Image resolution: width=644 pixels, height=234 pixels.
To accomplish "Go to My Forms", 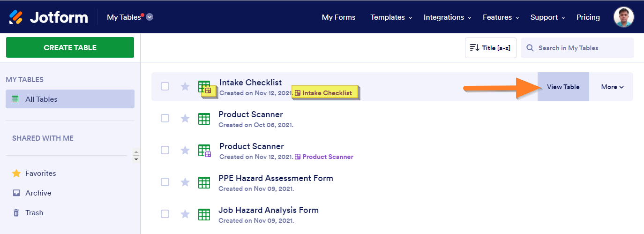I will click(x=338, y=17).
